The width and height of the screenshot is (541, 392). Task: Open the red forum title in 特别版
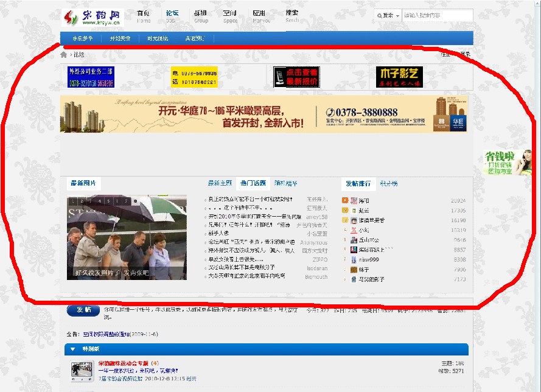(123, 363)
